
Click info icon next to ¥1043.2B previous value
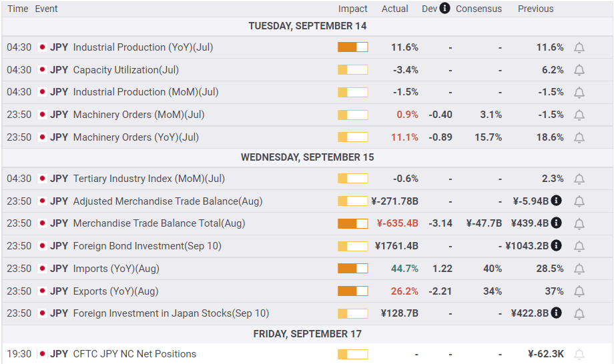pyautogui.click(x=556, y=246)
